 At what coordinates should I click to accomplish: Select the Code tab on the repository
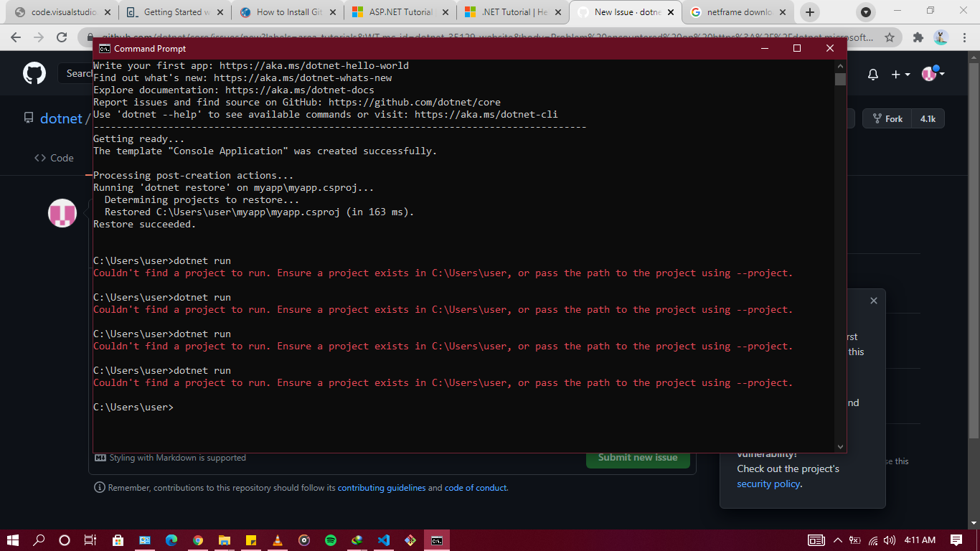tap(54, 158)
